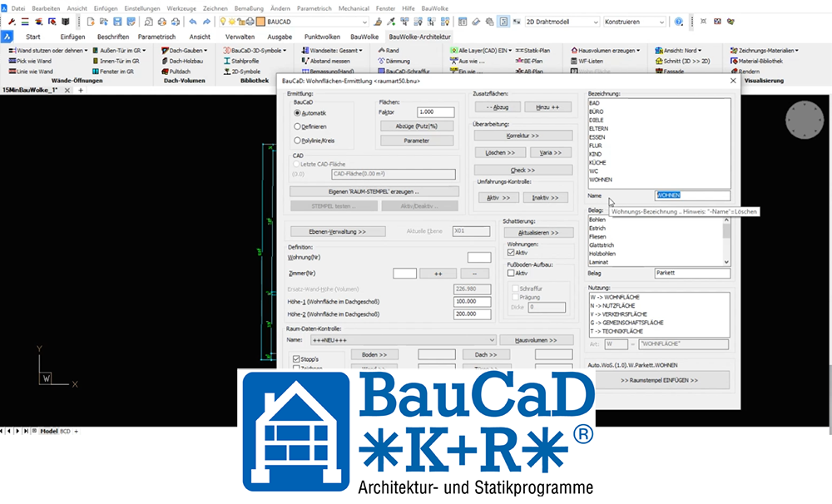Select V -> VERKEHRSFLÄCHE in Nutzung list

(x=618, y=314)
